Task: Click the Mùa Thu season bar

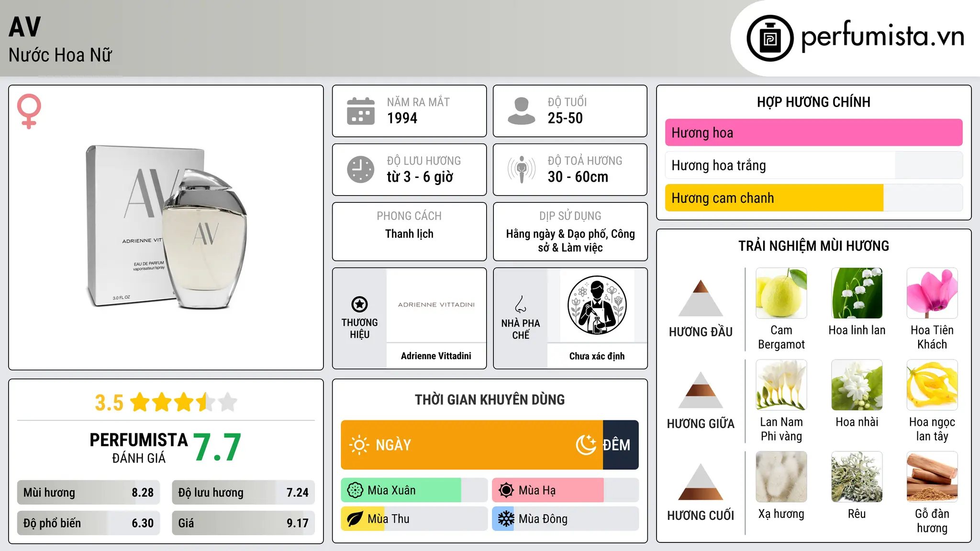Action: (414, 519)
